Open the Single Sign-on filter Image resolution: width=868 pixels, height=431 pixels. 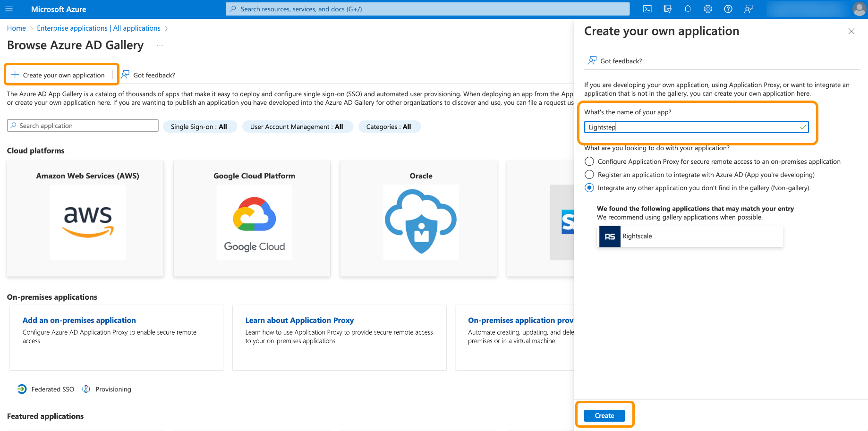[200, 127]
